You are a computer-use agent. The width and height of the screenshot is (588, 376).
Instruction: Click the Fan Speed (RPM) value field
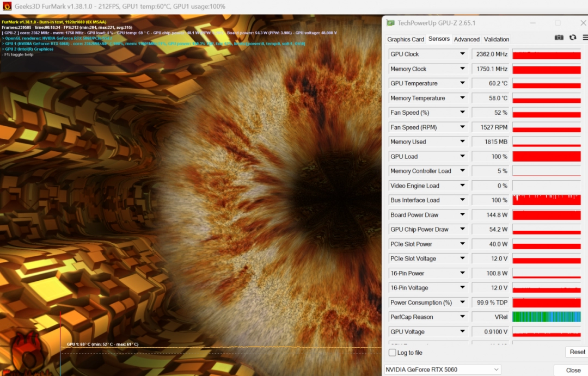pyautogui.click(x=490, y=127)
